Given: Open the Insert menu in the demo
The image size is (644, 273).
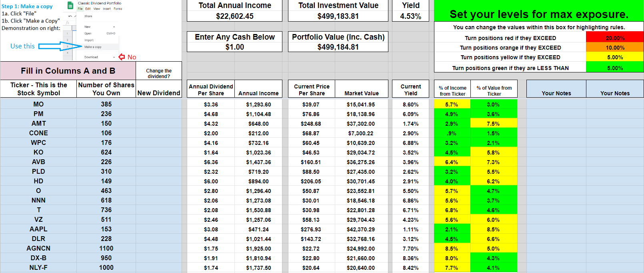Looking at the screenshot, I should click(x=107, y=9).
